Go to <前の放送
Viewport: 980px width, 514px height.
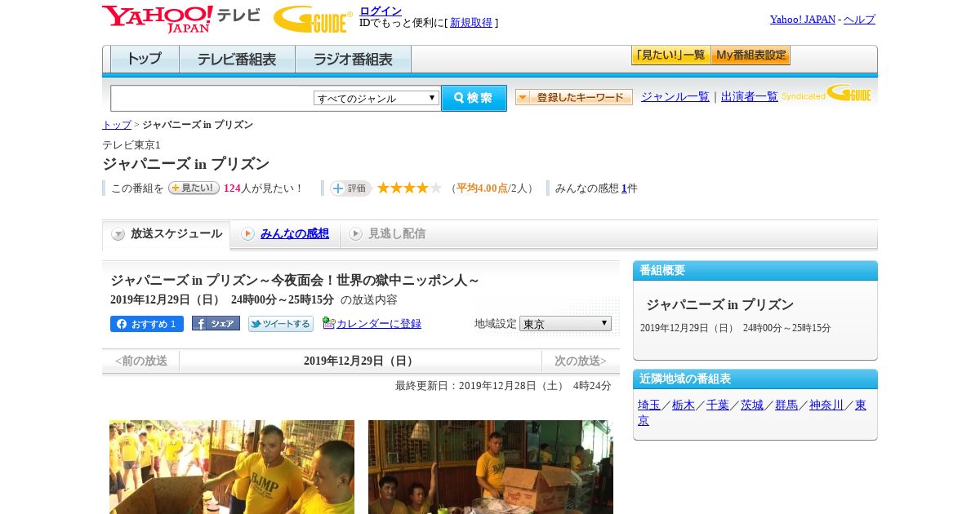(x=140, y=361)
